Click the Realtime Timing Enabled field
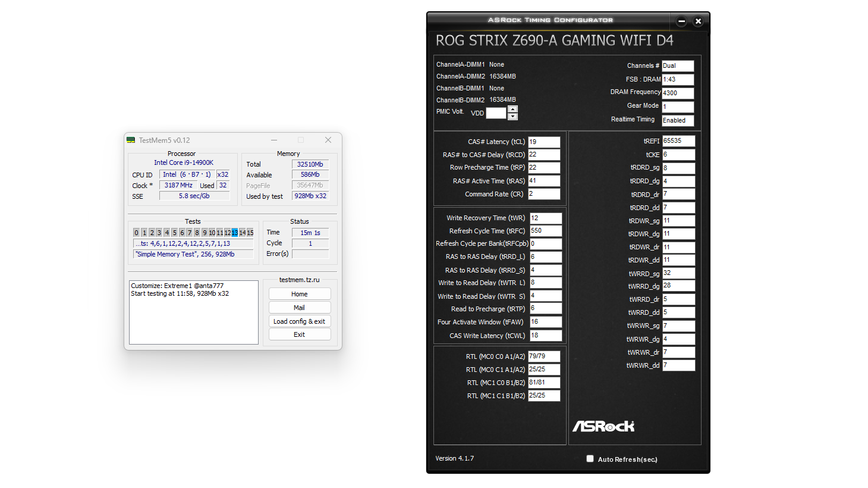Screen dimensions: 868x488 pyautogui.click(x=678, y=120)
